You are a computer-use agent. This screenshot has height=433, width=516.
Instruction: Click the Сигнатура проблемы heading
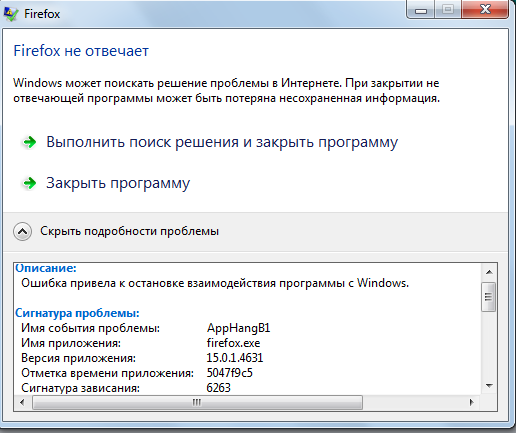pos(77,313)
